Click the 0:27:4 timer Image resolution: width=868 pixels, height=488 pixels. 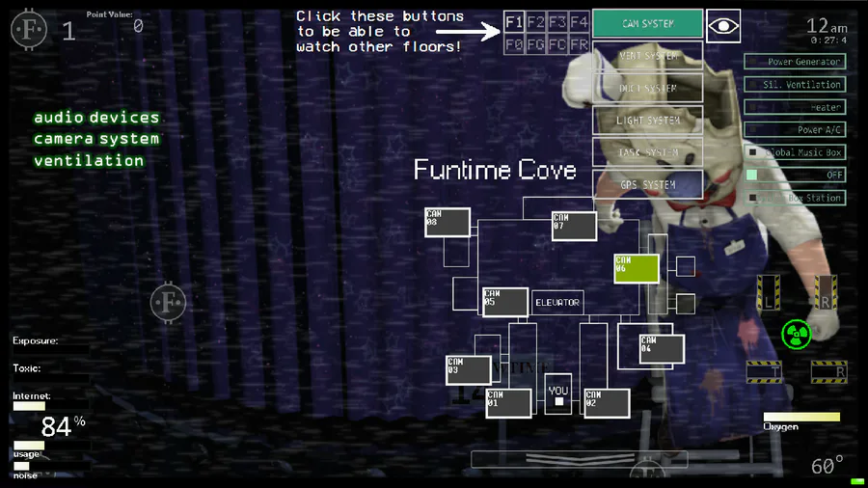point(828,41)
